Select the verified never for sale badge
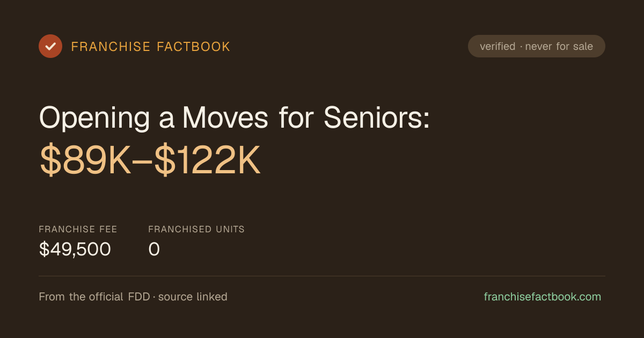Viewport: 644px width, 338px height. coord(537,46)
